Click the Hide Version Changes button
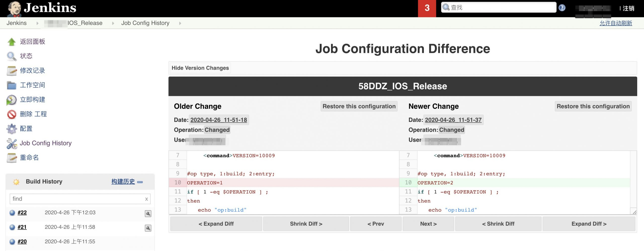The image size is (644, 251). (x=200, y=68)
